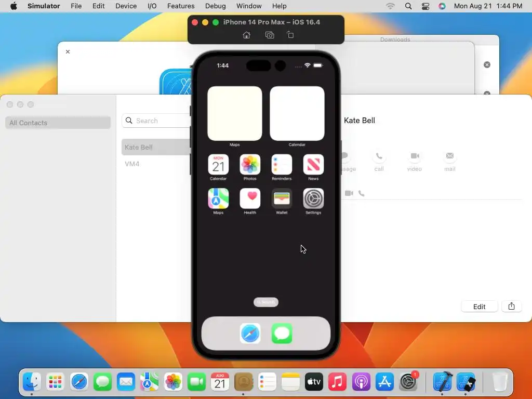
Task: Select All Contacts in Contacts sidebar
Action: 58,123
